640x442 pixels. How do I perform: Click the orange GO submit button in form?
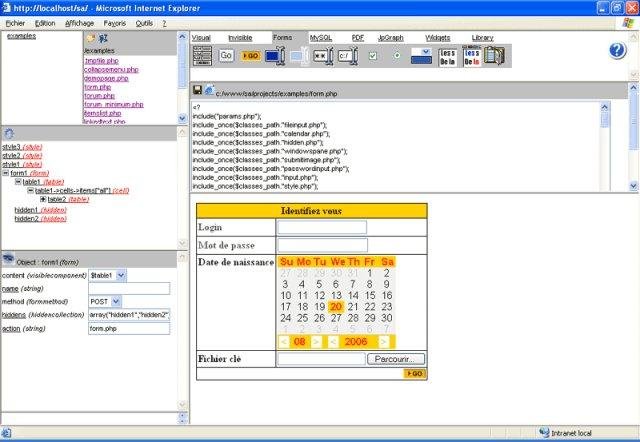[x=415, y=373]
